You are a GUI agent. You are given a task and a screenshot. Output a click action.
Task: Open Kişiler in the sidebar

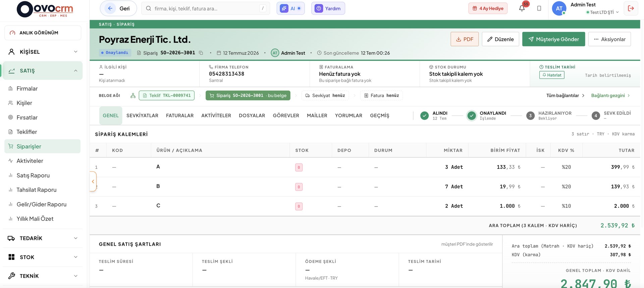point(43,103)
